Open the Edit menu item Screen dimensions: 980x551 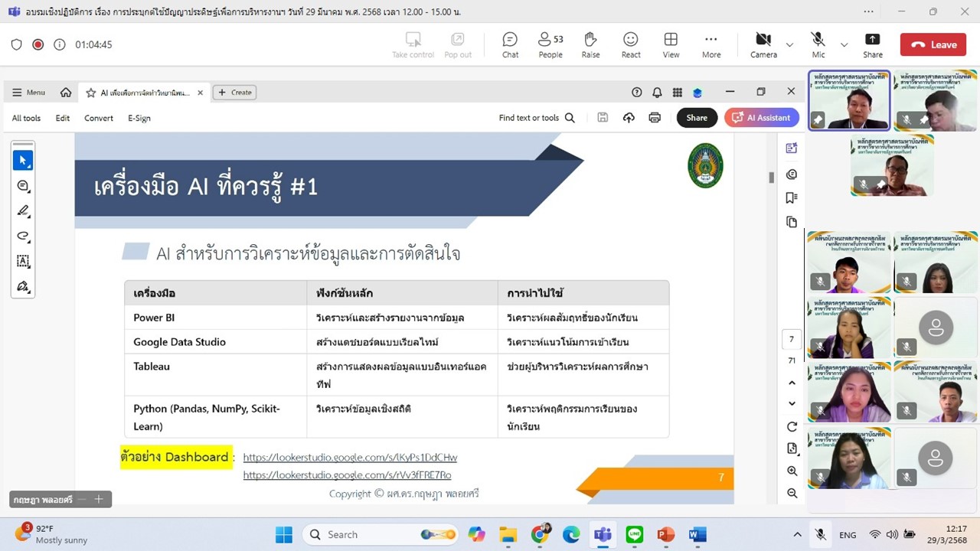[x=63, y=118]
